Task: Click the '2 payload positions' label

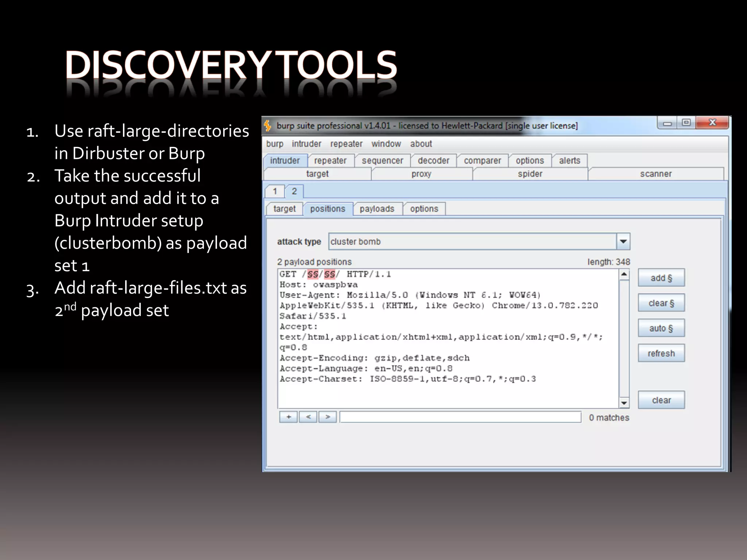Action: [314, 262]
